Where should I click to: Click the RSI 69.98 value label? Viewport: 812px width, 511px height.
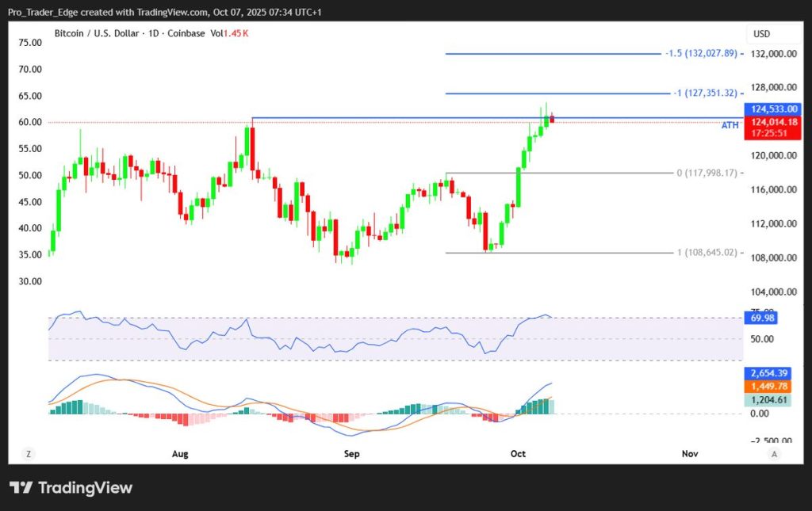pos(762,318)
